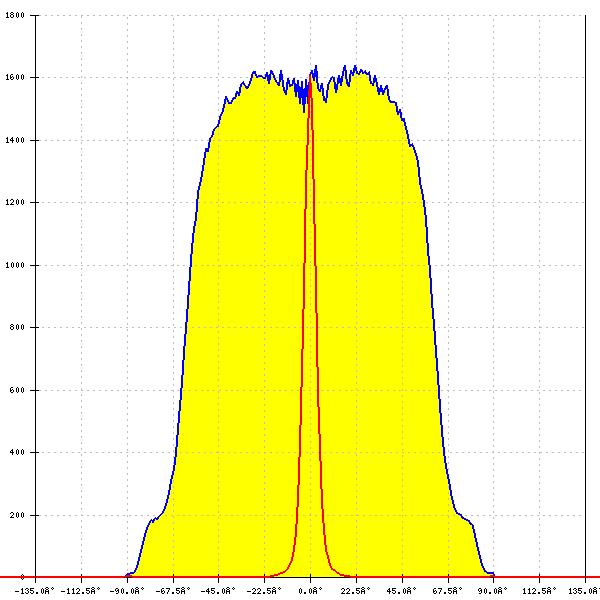This screenshot has width=600, height=600.
Task: Click the 1800 y-axis label
Action: point(14,16)
